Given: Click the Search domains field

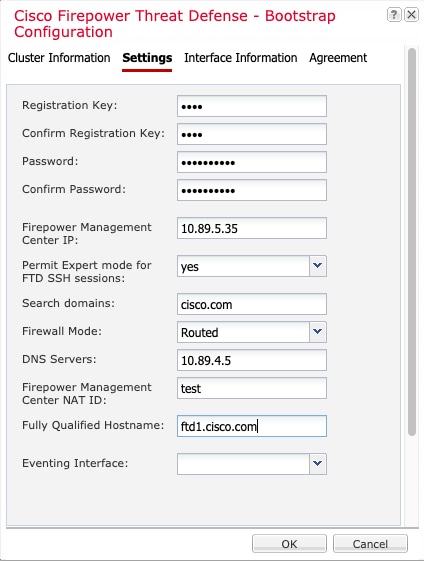Looking at the screenshot, I should [252, 304].
